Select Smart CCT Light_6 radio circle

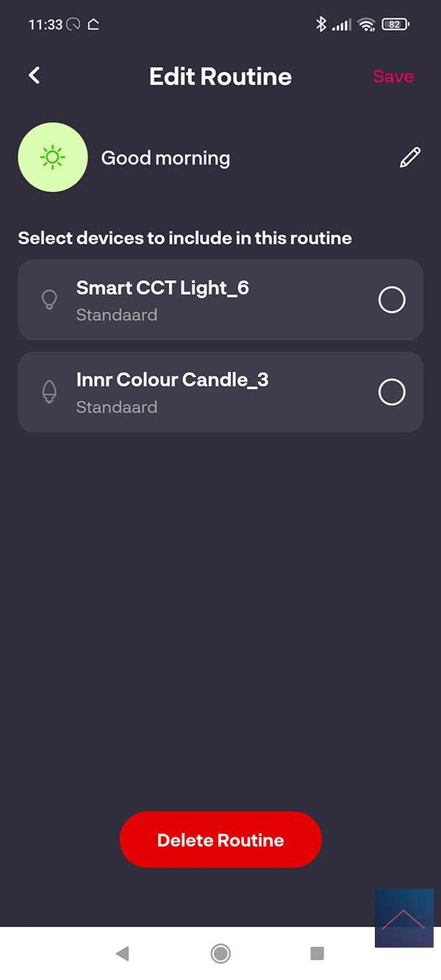(x=391, y=300)
